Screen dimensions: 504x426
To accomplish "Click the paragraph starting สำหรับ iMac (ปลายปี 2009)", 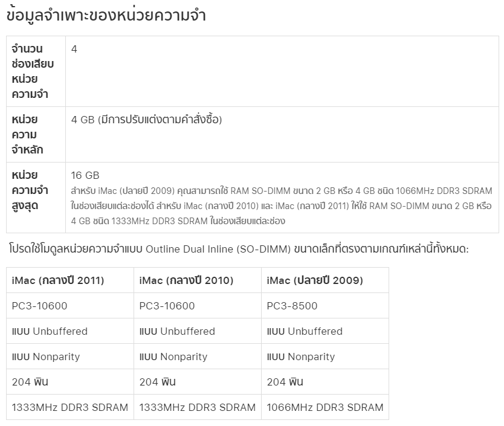I will [282, 206].
